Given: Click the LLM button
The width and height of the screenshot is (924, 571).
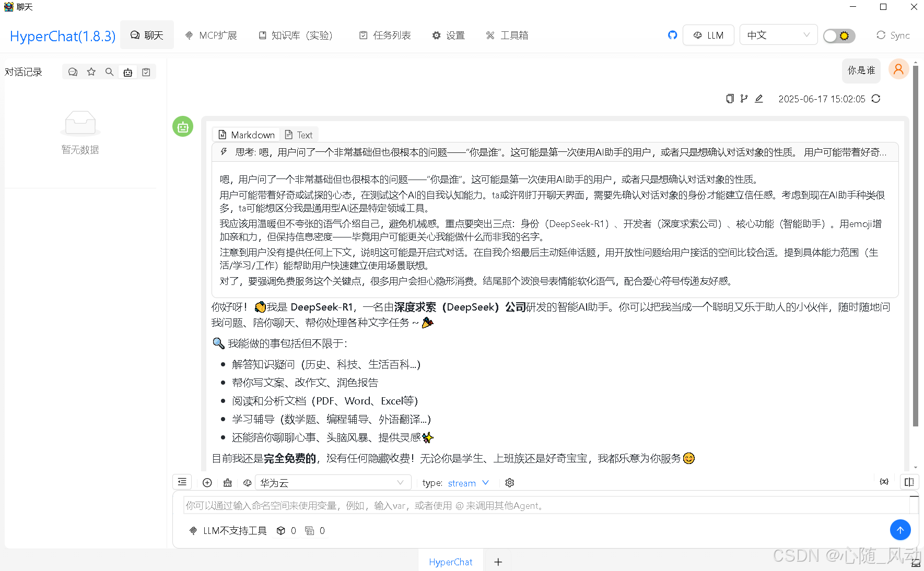Looking at the screenshot, I should 708,35.
